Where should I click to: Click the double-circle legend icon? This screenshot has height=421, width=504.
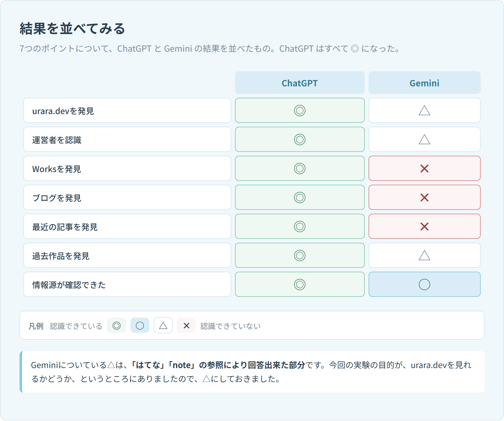coord(117,326)
